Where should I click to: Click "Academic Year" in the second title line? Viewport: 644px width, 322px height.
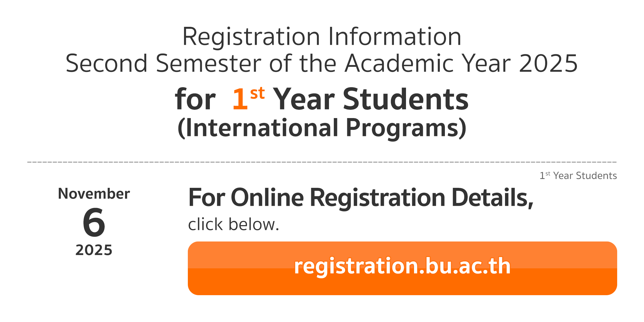click(427, 64)
